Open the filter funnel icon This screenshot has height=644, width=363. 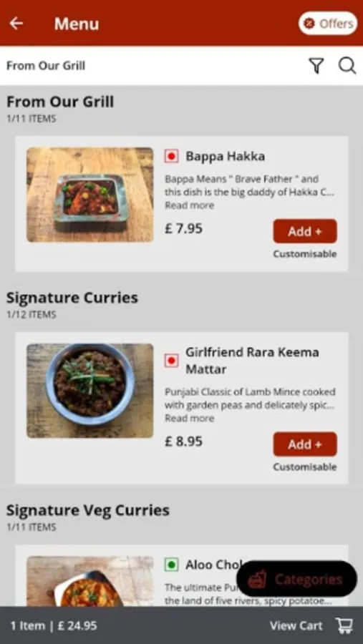(x=316, y=66)
